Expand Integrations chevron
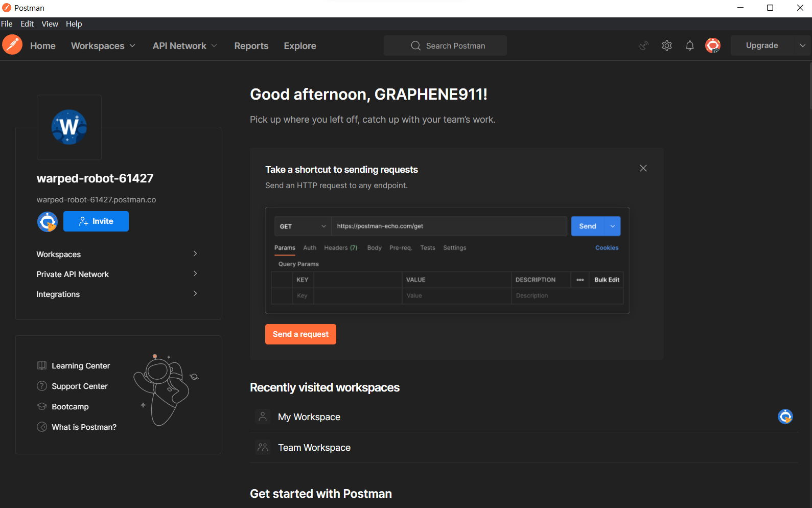Image resolution: width=812 pixels, height=508 pixels. click(195, 293)
